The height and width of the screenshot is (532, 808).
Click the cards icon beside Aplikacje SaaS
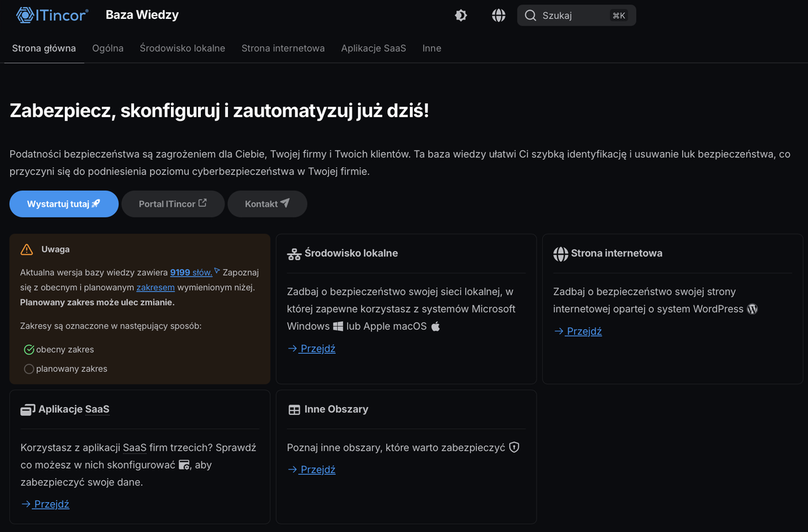[x=28, y=410]
